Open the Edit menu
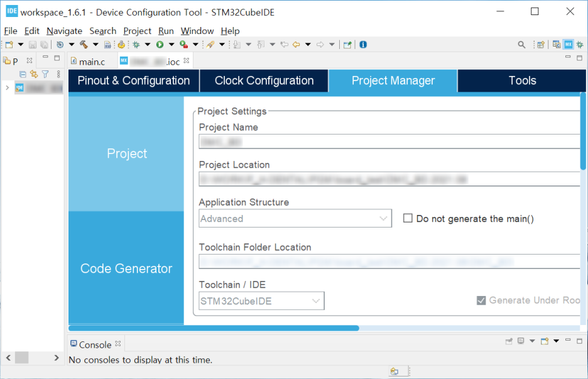 pyautogui.click(x=32, y=31)
